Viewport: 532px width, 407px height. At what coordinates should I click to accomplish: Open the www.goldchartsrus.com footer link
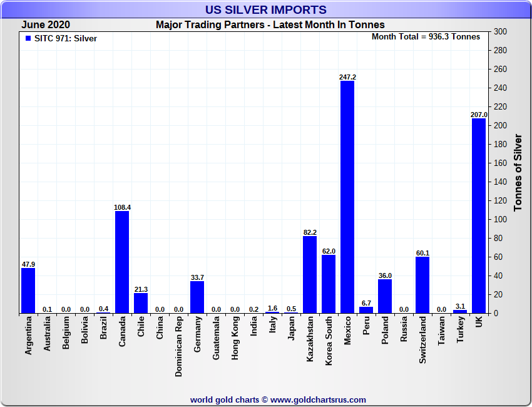click(x=318, y=400)
